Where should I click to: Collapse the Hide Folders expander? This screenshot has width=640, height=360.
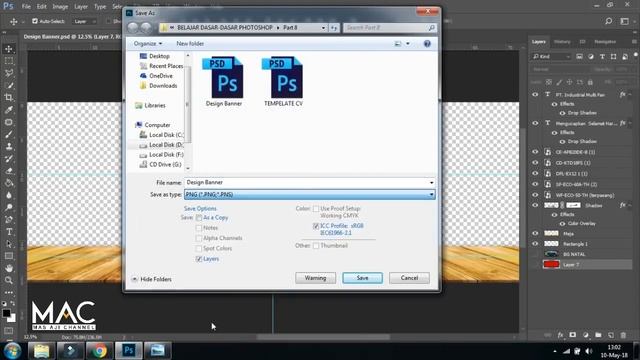151,279
